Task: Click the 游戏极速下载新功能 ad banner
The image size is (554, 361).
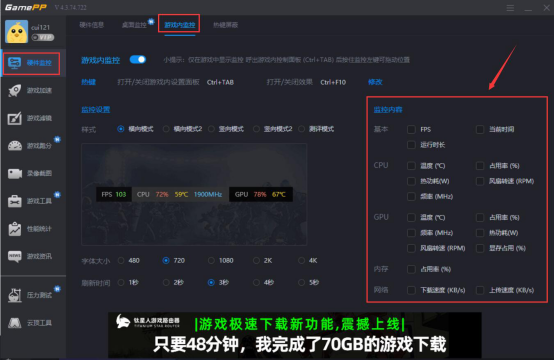Action: pyautogui.click(x=295, y=335)
